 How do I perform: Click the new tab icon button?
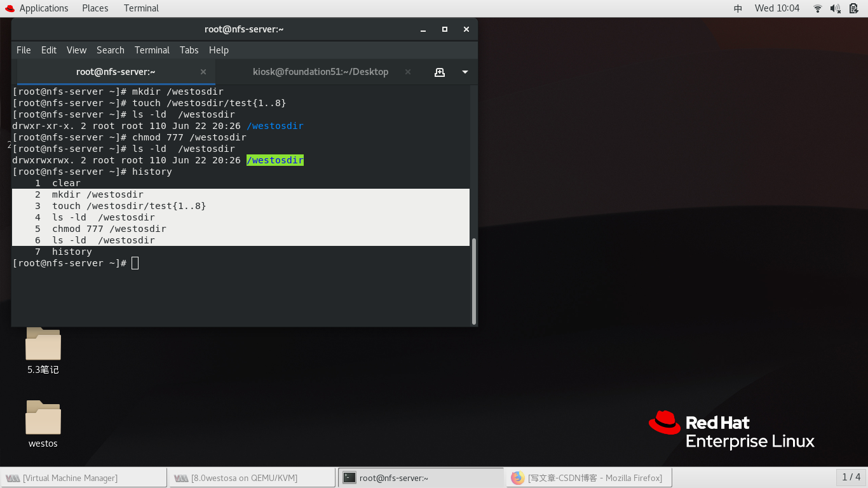tap(439, 72)
